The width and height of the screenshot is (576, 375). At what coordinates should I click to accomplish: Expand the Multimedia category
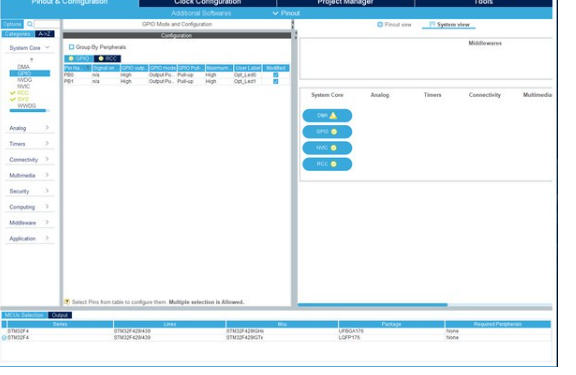(x=29, y=175)
